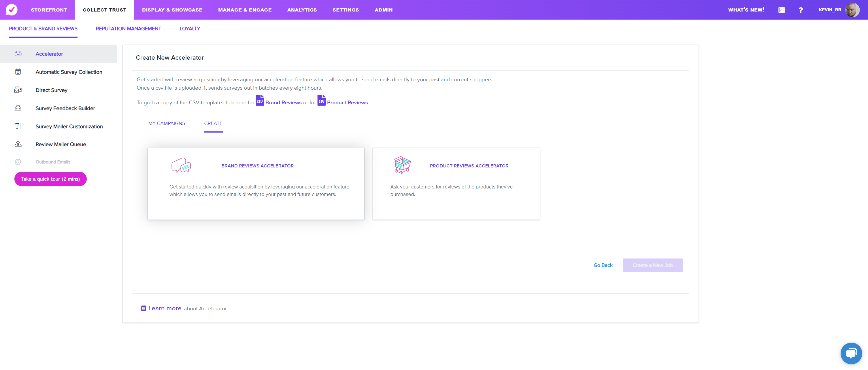This screenshot has width=868, height=370.
Task: Click the Outbound Emails at-sign icon
Action: [x=18, y=162]
